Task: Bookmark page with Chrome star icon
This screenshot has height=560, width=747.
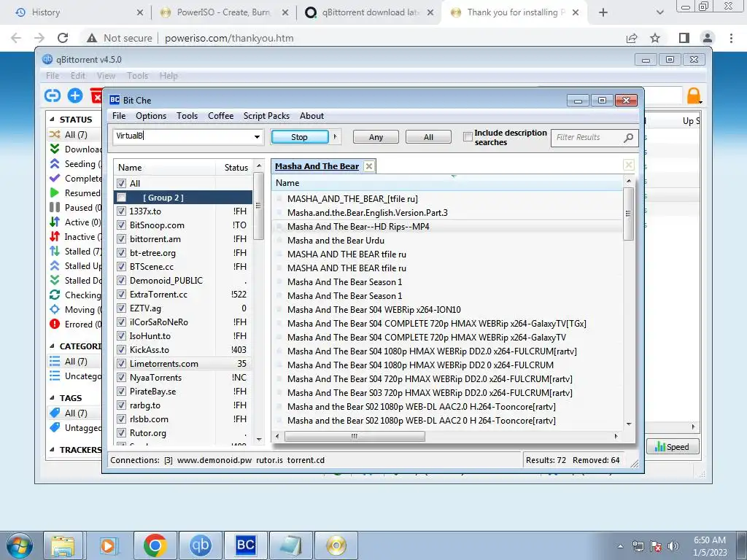Action: point(656,38)
